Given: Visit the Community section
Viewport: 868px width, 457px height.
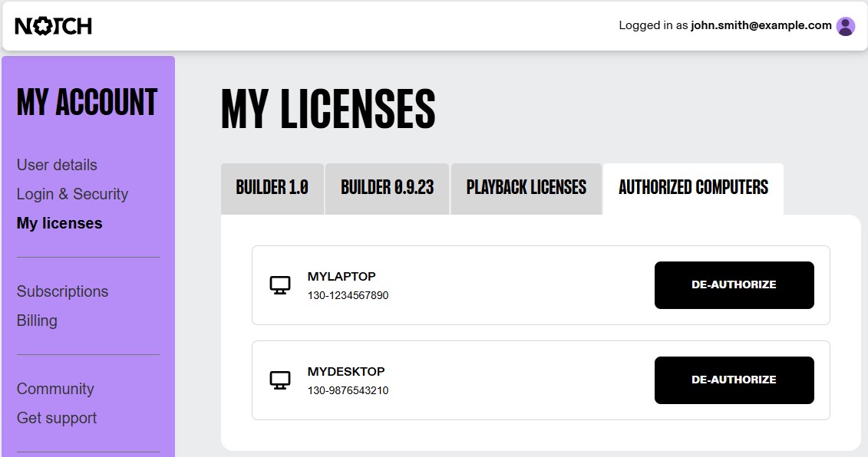Looking at the screenshot, I should [x=55, y=389].
